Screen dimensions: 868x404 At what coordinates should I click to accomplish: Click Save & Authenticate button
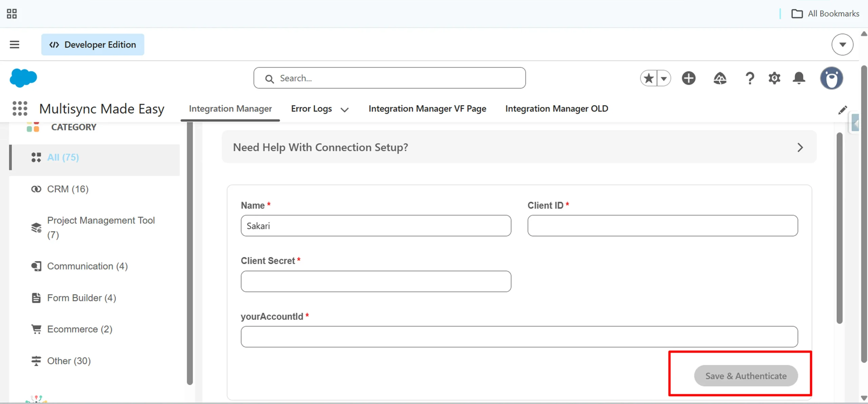(x=746, y=376)
